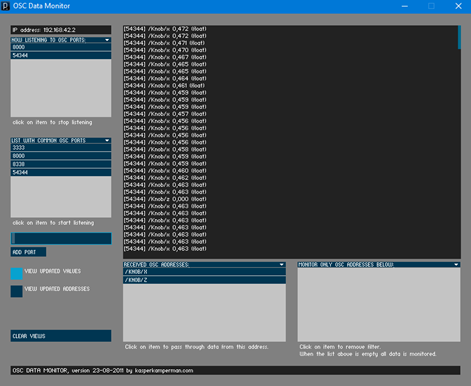
Task: Pass through data from /KNOB/Z address
Action: click(204, 280)
